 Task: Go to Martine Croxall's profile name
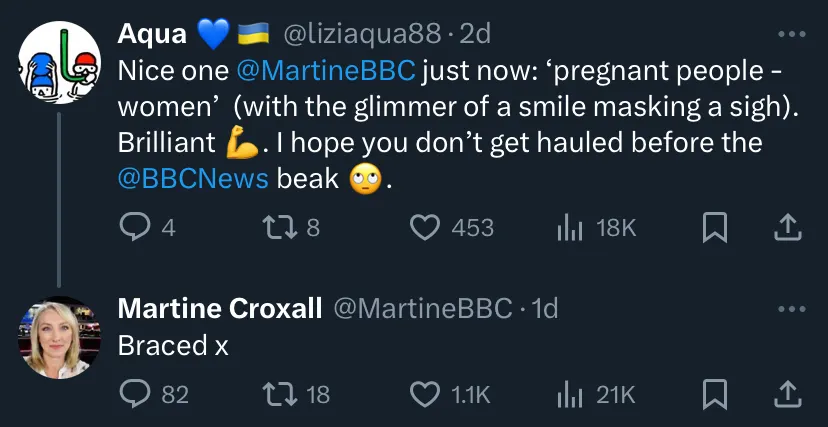coord(220,308)
